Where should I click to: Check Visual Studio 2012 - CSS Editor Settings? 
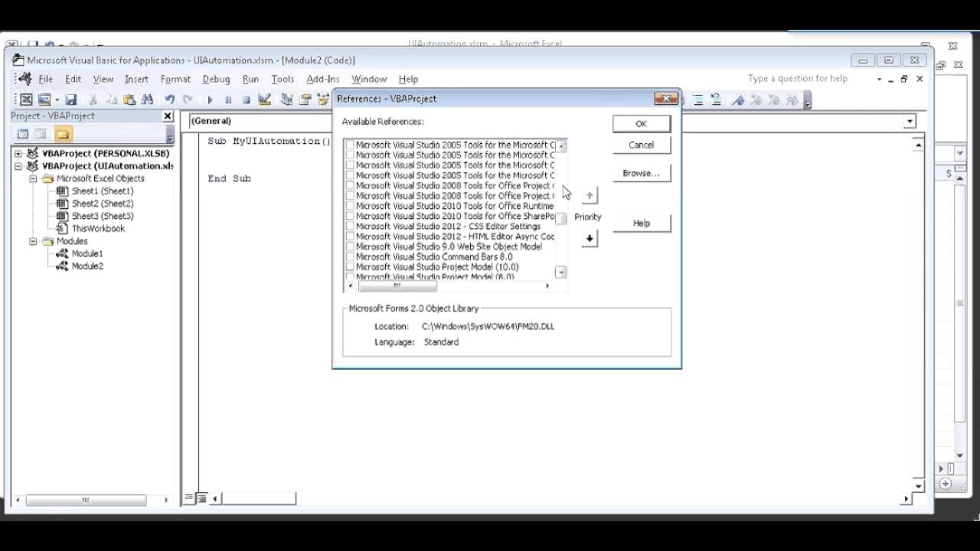[350, 227]
